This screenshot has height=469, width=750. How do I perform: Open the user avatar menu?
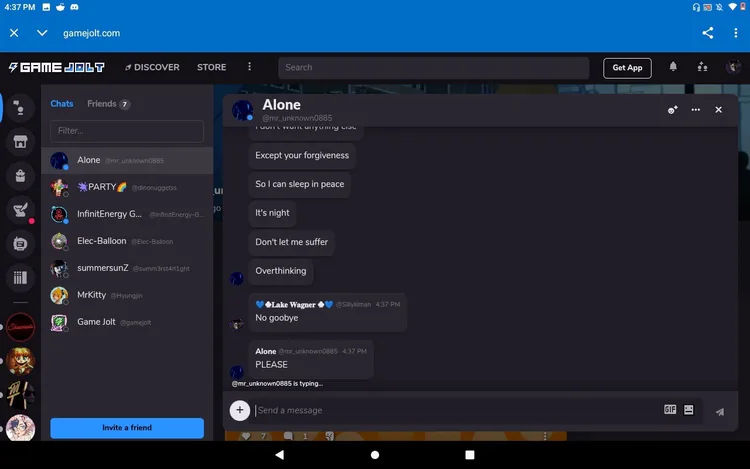tap(733, 67)
